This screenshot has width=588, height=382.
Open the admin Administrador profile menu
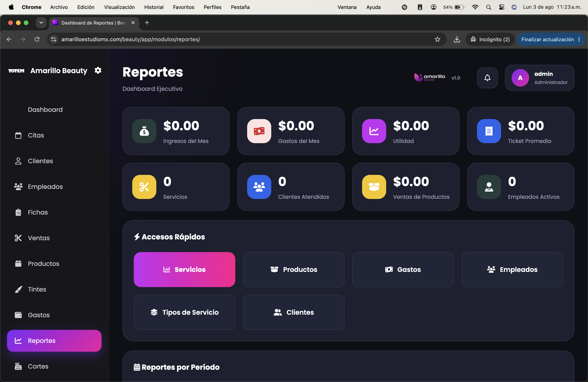[540, 78]
